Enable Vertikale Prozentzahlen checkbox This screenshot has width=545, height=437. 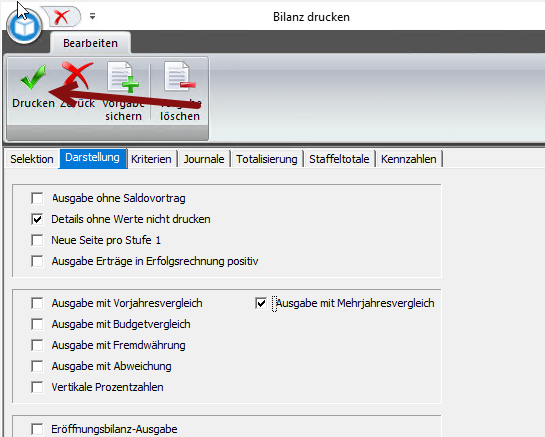(x=37, y=387)
